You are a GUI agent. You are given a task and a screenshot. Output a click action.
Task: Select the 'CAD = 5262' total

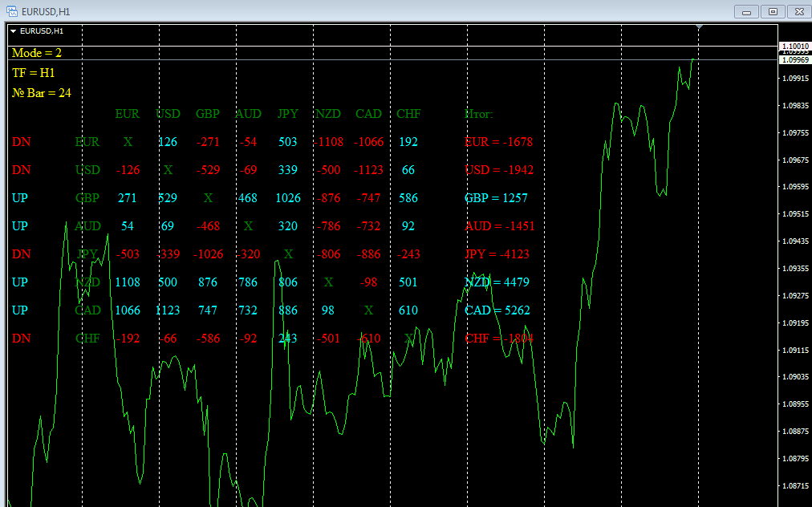497,310
